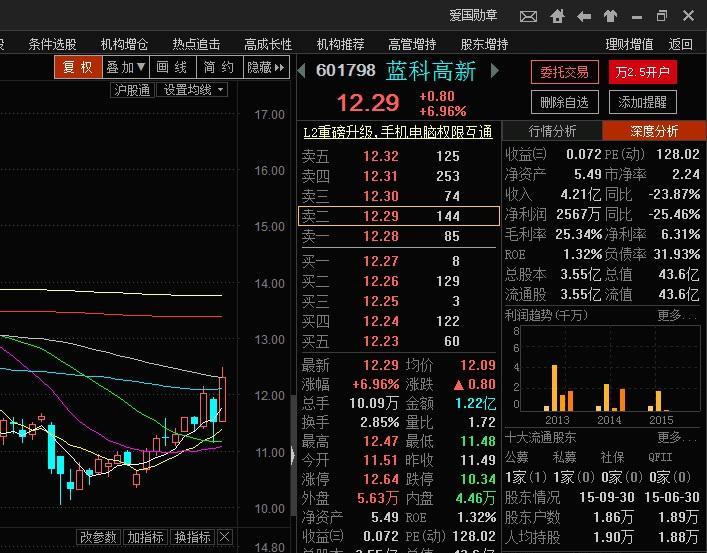
Task: Click the 委托交易 button
Action: (x=565, y=72)
